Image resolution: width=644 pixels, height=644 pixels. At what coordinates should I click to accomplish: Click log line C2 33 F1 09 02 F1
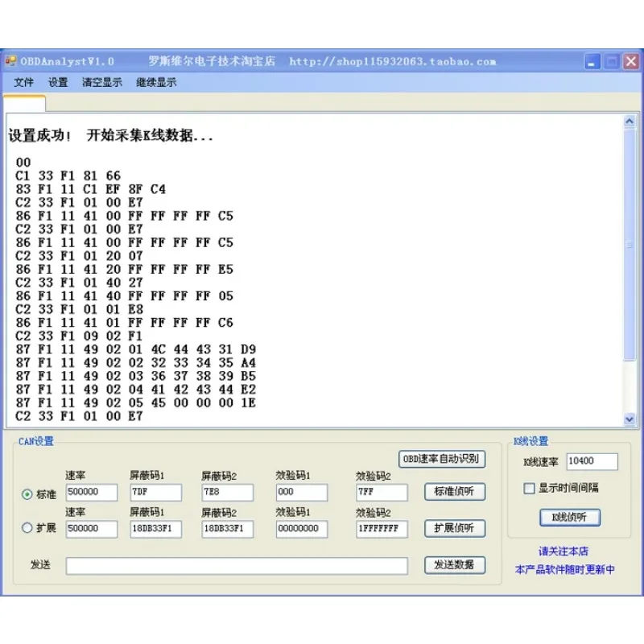[79, 336]
